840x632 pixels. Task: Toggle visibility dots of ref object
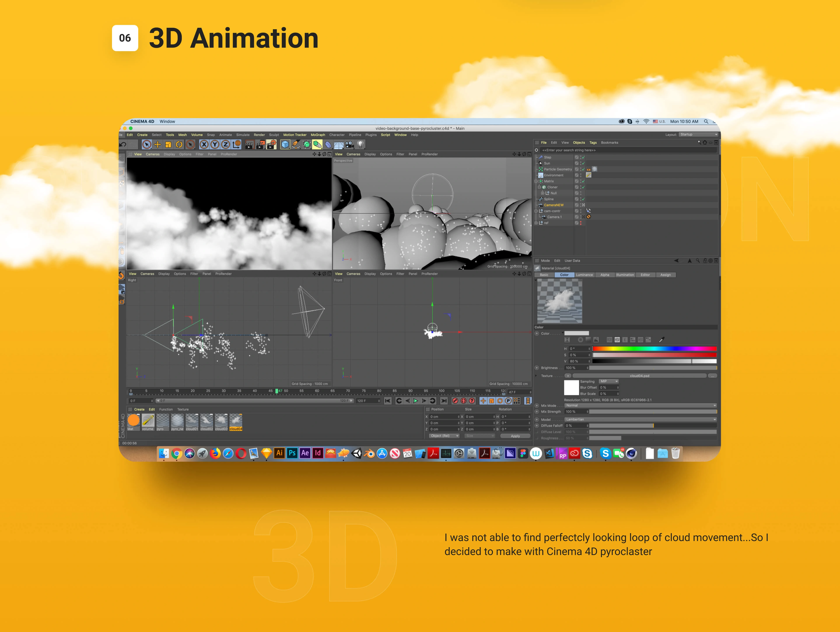581,223
